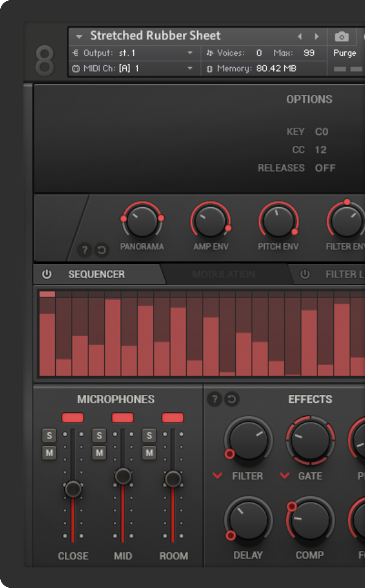The image size is (365, 588).
Task: Open the MIDI Ch dropdown
Action: click(x=190, y=68)
